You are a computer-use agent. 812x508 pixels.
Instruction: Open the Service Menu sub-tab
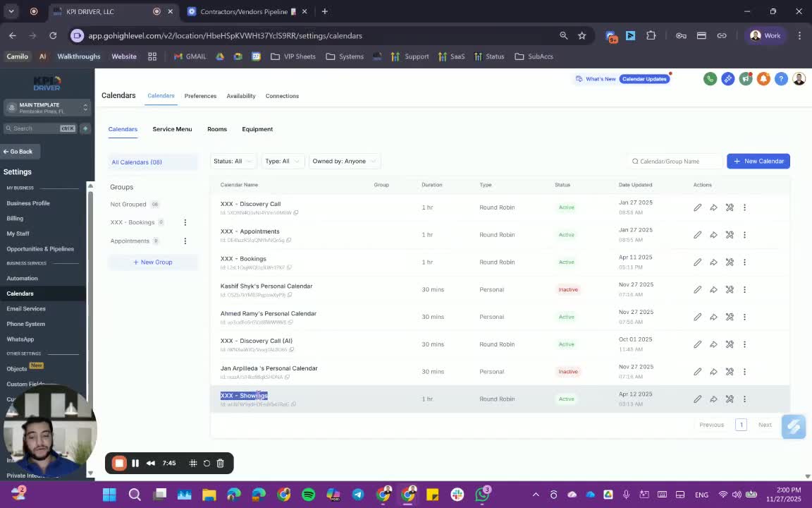tap(172, 129)
